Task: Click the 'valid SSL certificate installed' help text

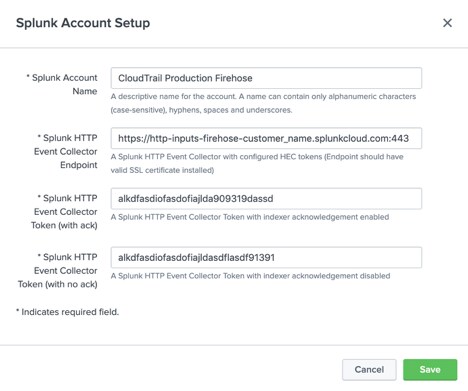Action: click(257, 163)
